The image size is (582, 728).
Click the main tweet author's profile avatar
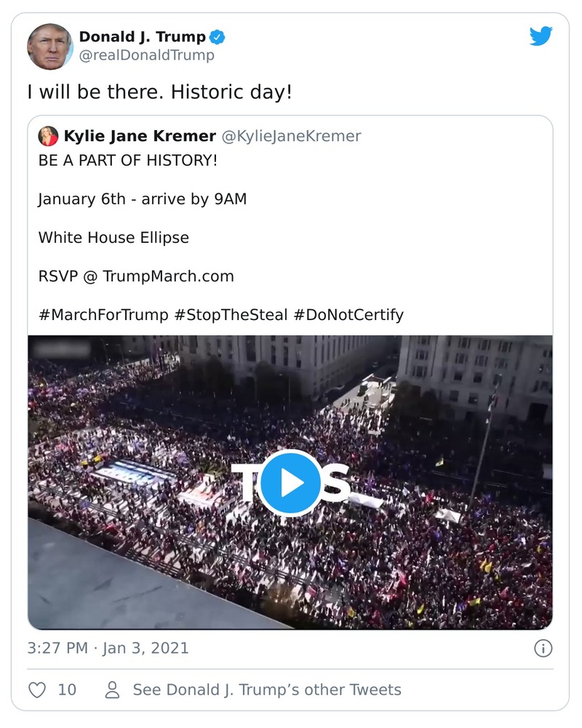[50, 47]
